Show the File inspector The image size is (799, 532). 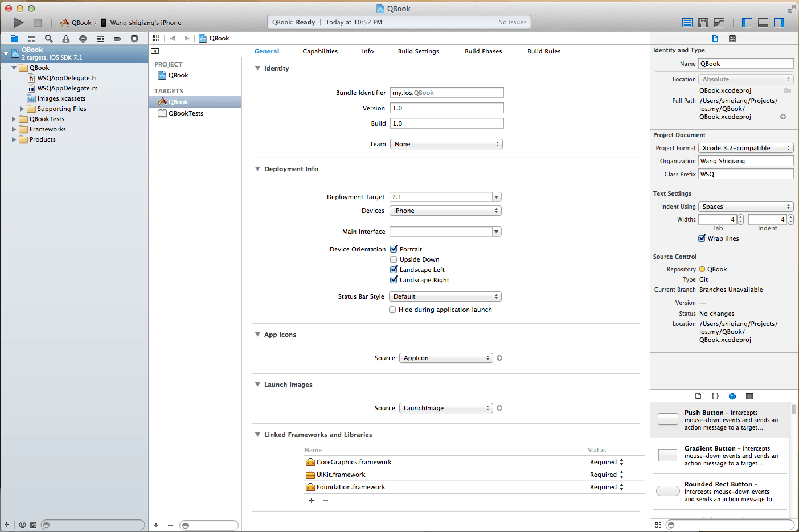click(715, 39)
